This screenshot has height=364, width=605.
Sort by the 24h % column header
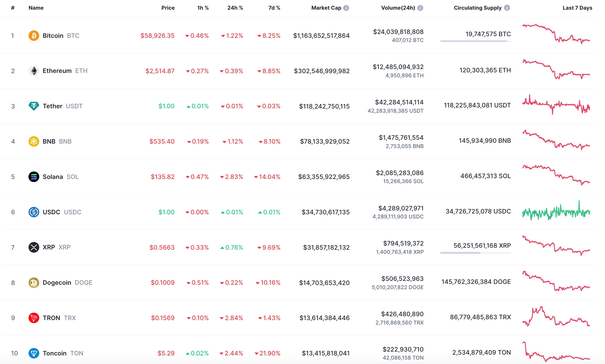235,8
